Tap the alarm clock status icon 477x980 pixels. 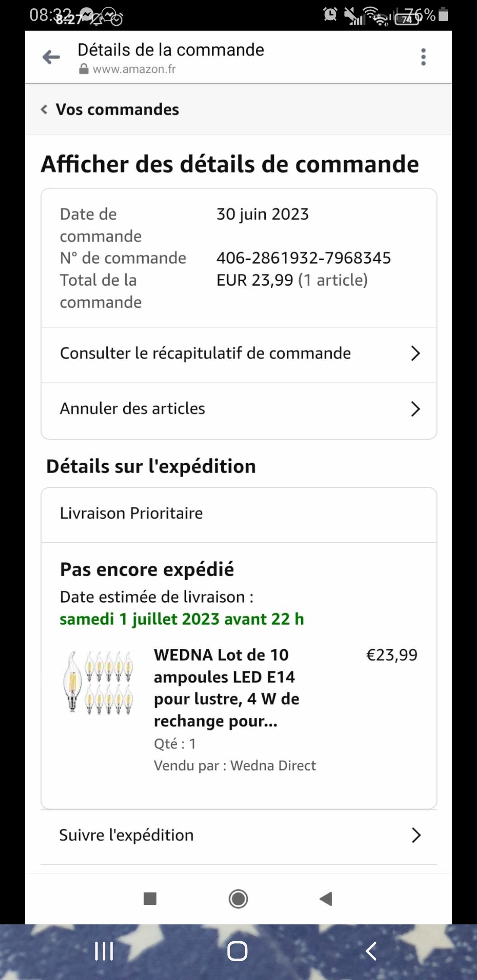[x=330, y=15]
